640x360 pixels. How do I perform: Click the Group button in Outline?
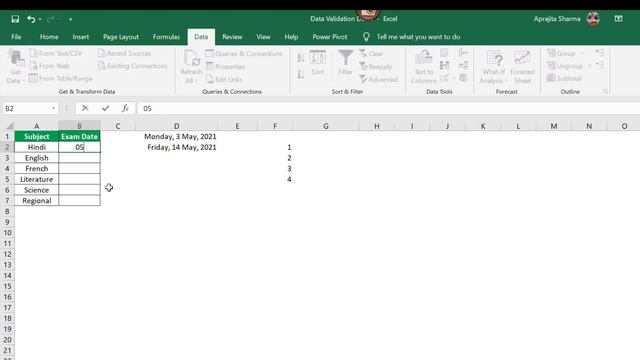(562, 53)
